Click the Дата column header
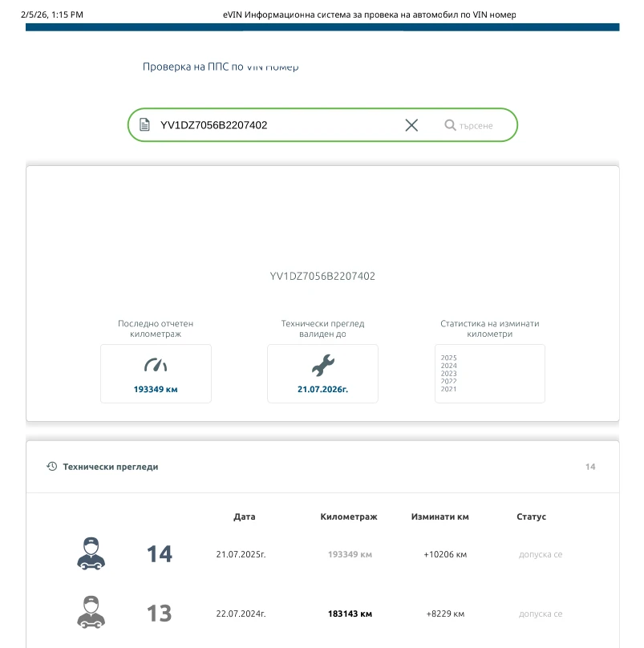Viewport: 644px width, 648px height. click(245, 516)
